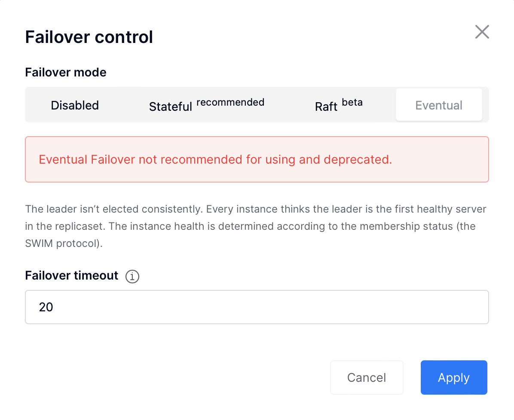This screenshot has height=420, width=514.
Task: Apply the failover settings
Action: [454, 377]
